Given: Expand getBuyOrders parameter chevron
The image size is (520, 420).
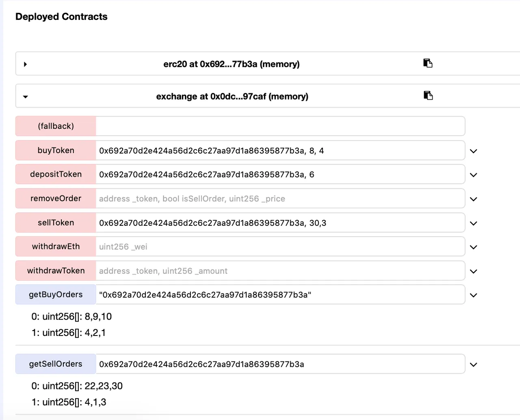Looking at the screenshot, I should (473, 295).
